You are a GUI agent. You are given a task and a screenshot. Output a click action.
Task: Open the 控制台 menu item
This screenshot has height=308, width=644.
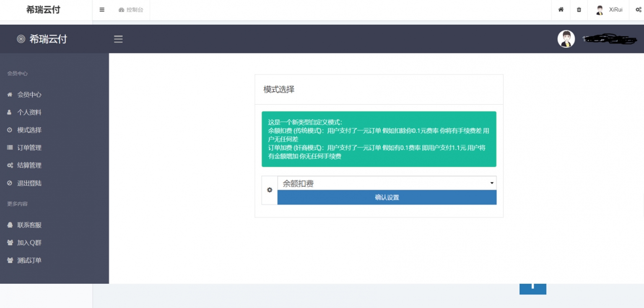131,10
